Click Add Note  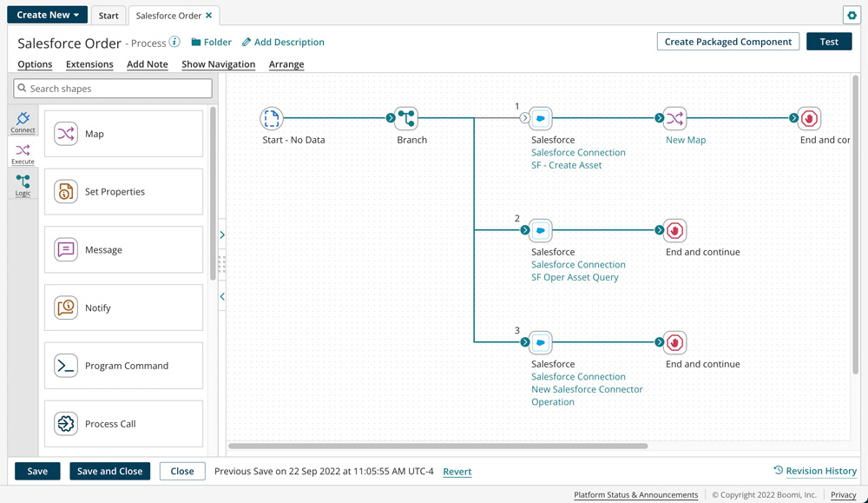point(148,64)
